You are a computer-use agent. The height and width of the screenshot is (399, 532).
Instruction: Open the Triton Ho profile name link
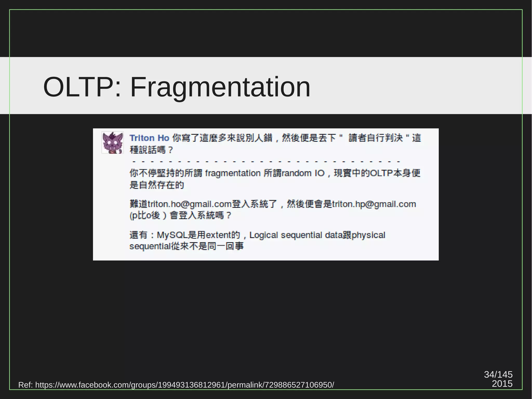[x=149, y=138]
